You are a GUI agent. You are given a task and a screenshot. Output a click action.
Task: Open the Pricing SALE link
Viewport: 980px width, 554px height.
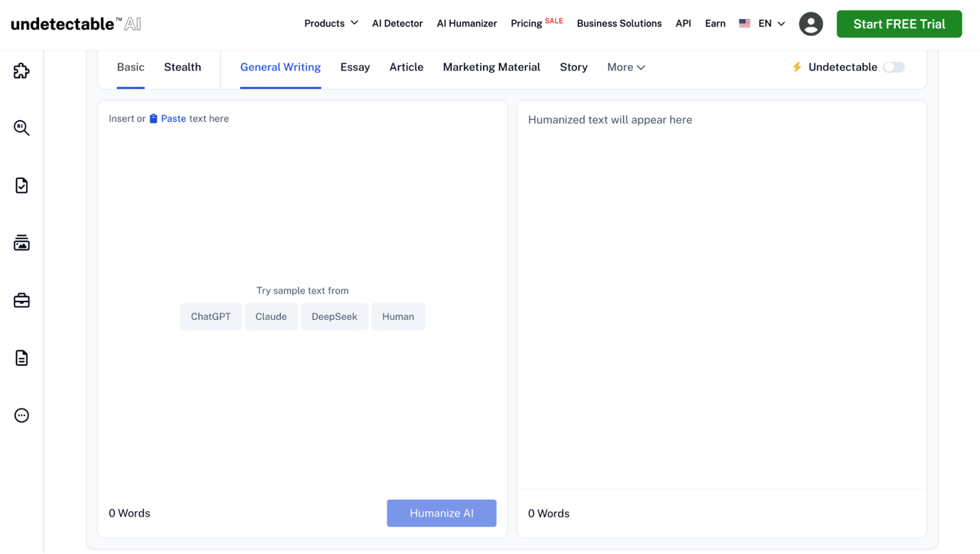537,24
